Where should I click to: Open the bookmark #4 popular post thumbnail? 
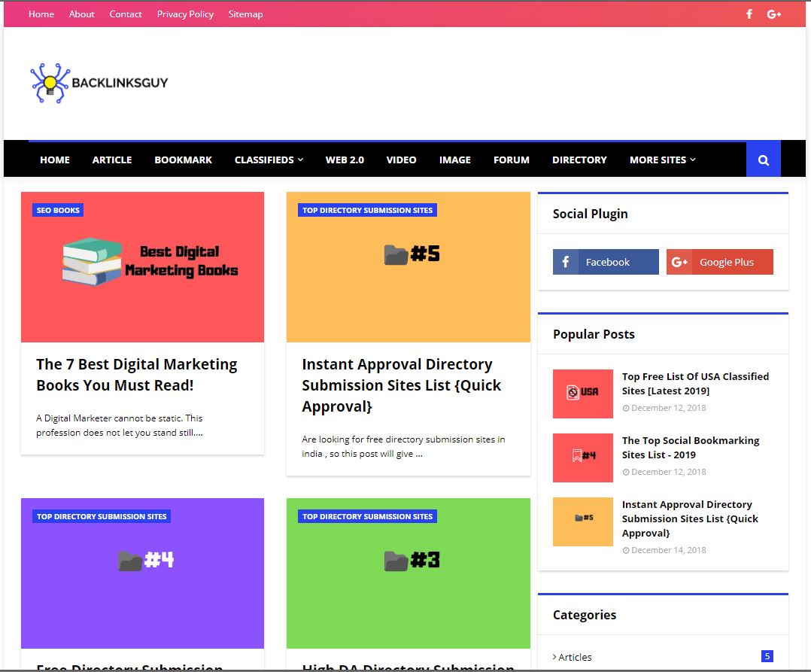click(583, 458)
